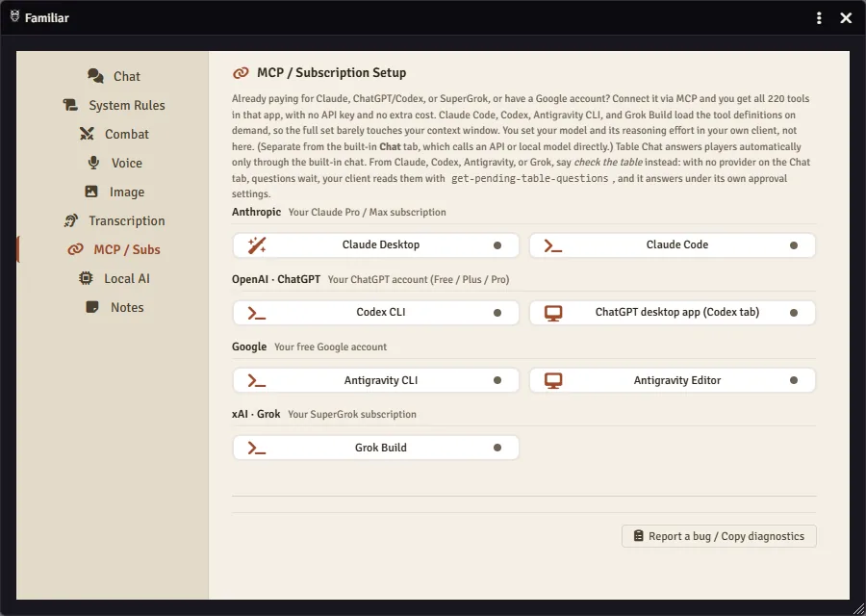Click the monitor icon on Antigravity Editor
The width and height of the screenshot is (866, 616).
pyautogui.click(x=553, y=380)
